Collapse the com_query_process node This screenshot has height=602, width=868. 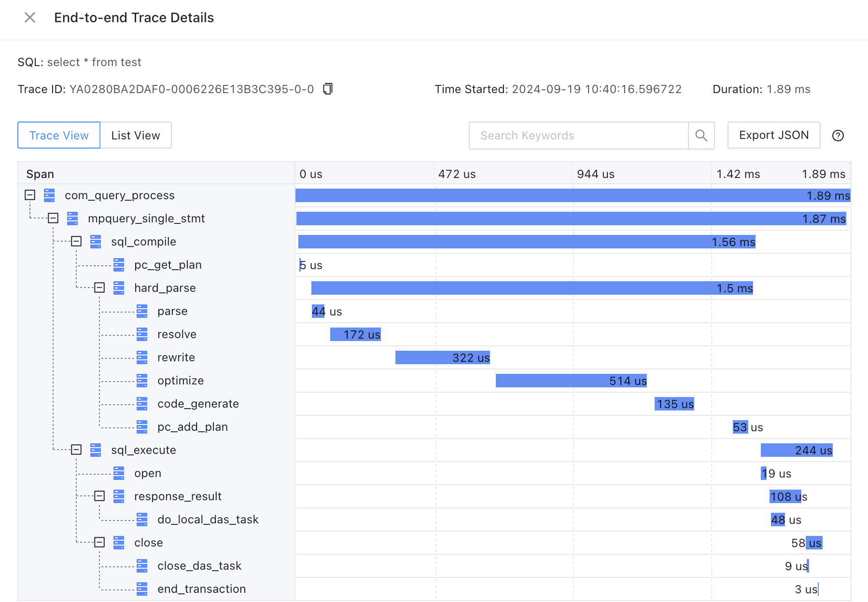pyautogui.click(x=30, y=195)
